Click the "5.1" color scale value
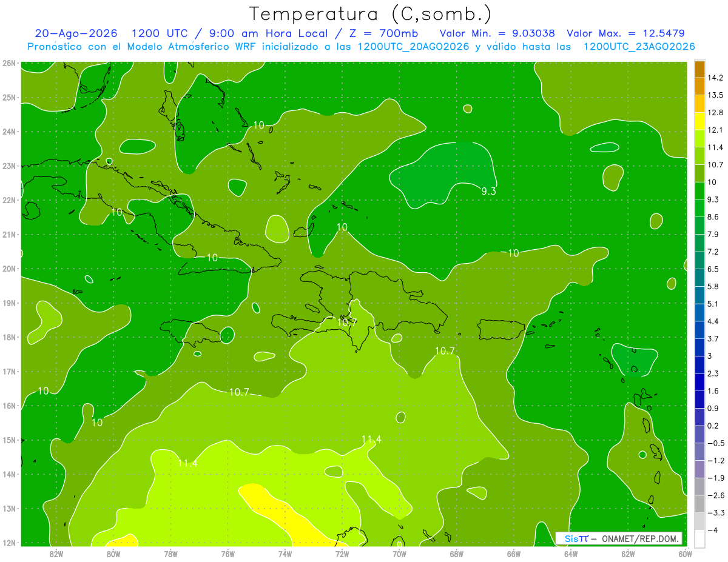Image resolution: width=728 pixels, height=562 pixels. [x=713, y=304]
